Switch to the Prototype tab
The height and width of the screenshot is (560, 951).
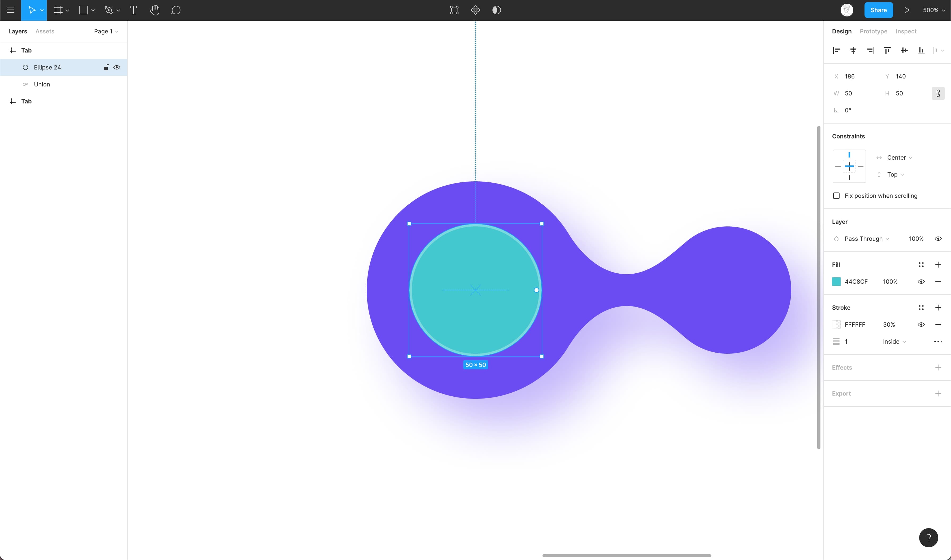coord(873,31)
